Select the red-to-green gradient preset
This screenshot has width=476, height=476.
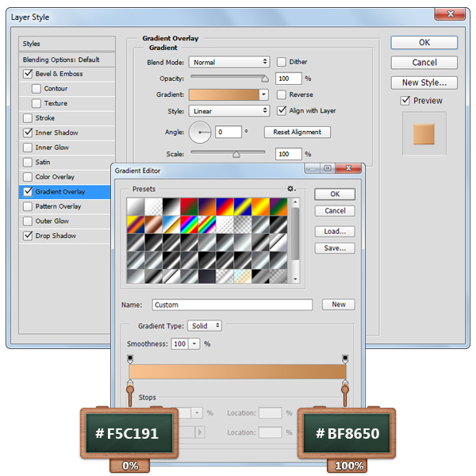coord(188,205)
